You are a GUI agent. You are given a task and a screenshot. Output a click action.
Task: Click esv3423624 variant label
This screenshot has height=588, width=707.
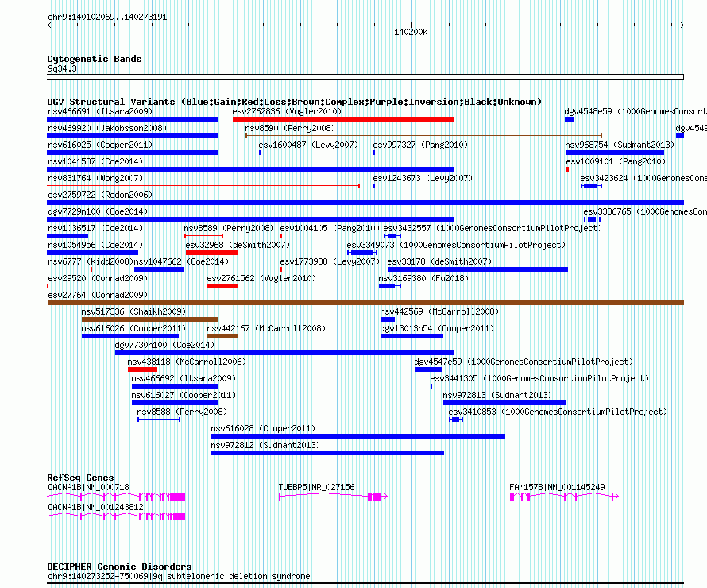point(643,178)
